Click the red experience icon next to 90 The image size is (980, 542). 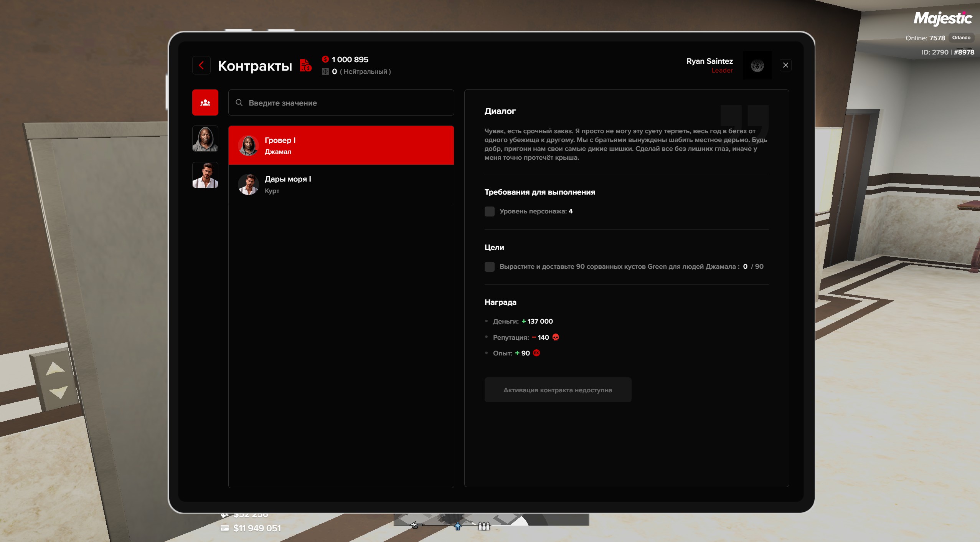pos(536,353)
